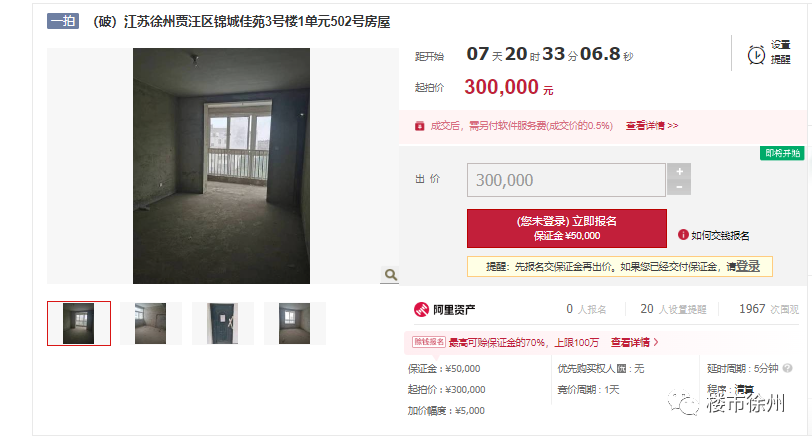The height and width of the screenshot is (439, 812).
Task: Click the red service fee notice icon
Action: pos(419,126)
